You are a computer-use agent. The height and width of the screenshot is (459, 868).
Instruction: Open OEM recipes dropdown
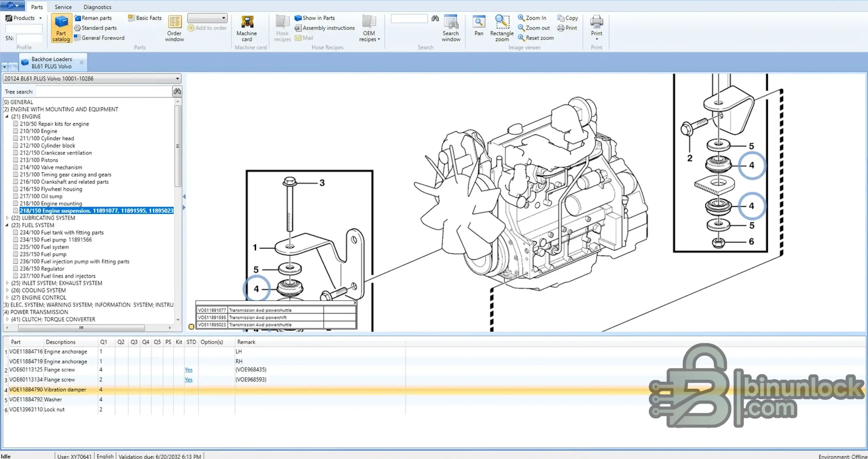[x=369, y=28]
